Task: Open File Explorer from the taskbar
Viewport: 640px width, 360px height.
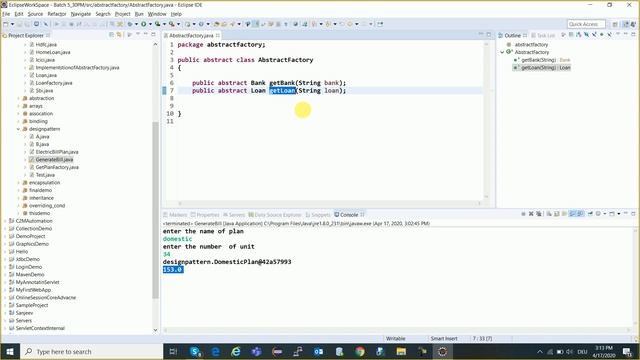Action: [x=401, y=351]
